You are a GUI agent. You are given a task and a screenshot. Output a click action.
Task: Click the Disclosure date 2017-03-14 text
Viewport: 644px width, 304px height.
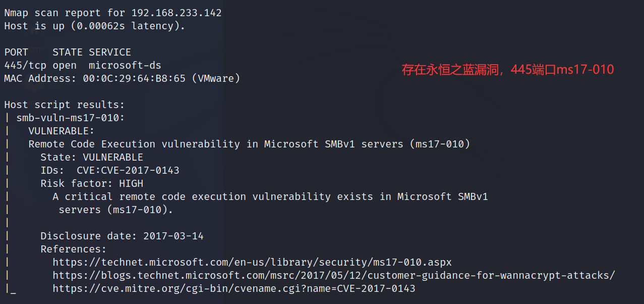[122, 236]
